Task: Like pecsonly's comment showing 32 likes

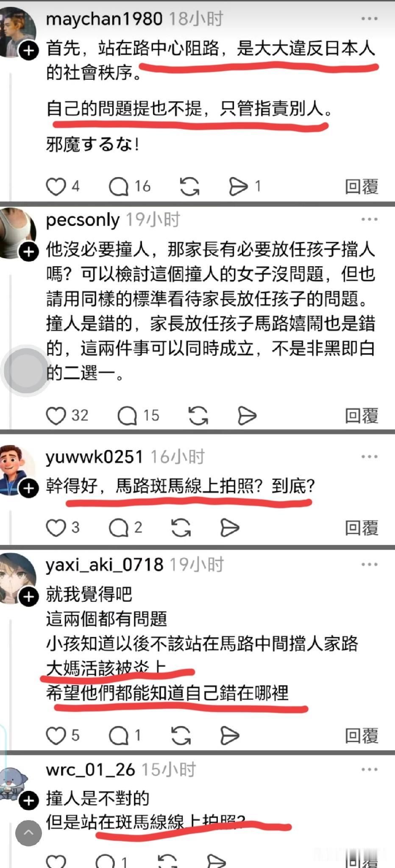Action: (56, 415)
